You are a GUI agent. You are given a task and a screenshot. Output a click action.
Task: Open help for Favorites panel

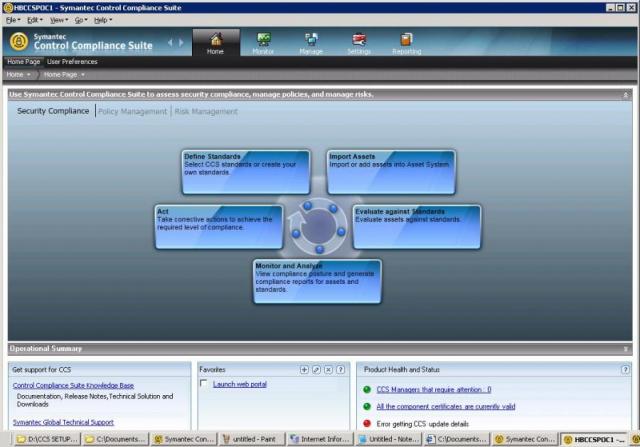340,369
